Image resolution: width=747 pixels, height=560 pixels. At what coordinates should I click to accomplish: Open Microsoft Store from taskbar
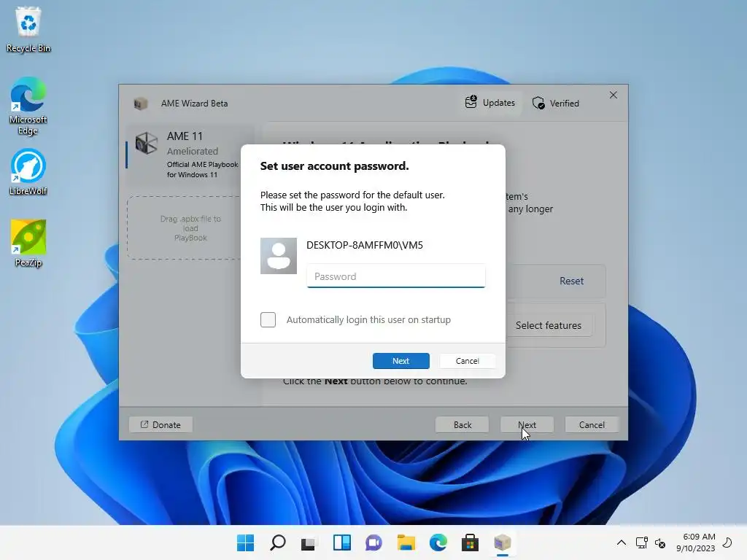[470, 542]
